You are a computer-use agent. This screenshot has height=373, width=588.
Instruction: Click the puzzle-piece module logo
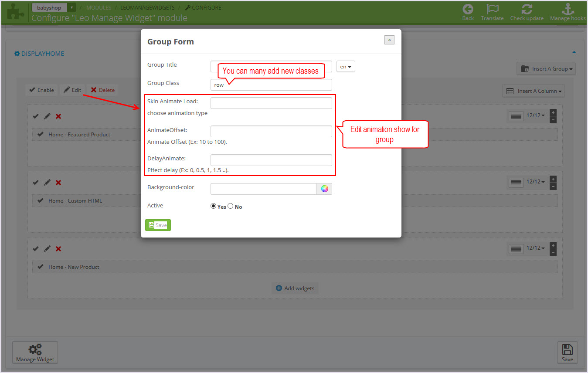(x=15, y=12)
